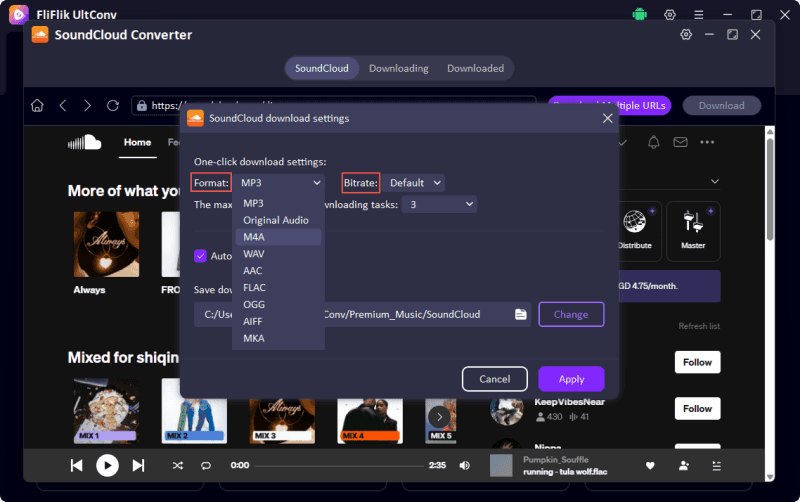Viewport: 800px width, 502px height.
Task: Skip to previous track
Action: point(77,465)
